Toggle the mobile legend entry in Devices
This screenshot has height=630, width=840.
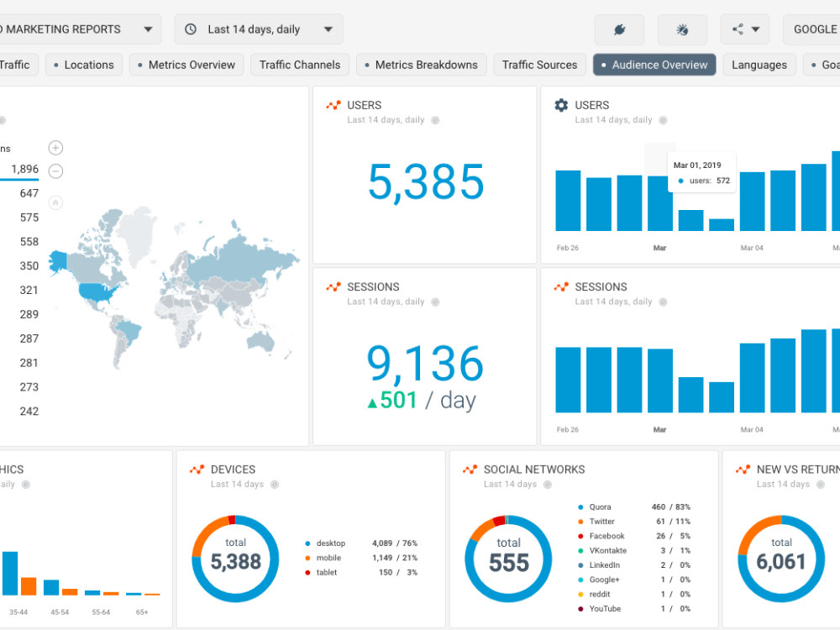click(361, 558)
